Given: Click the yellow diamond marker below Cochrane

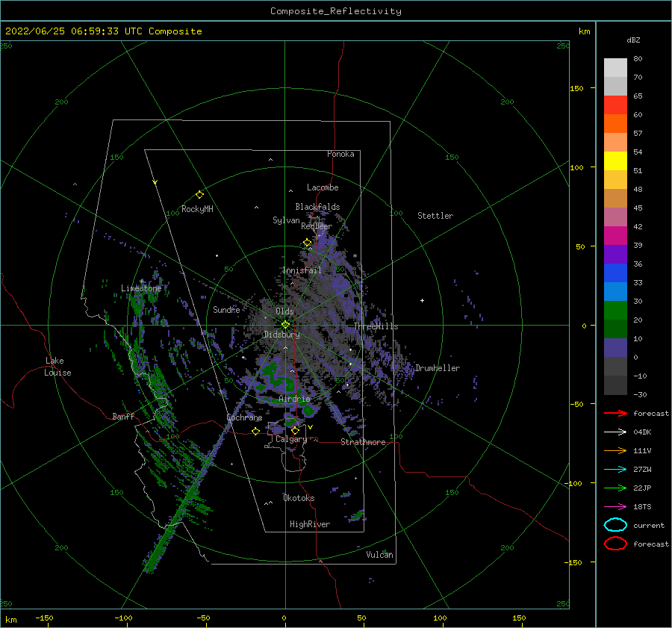Looking at the screenshot, I should click(x=256, y=431).
